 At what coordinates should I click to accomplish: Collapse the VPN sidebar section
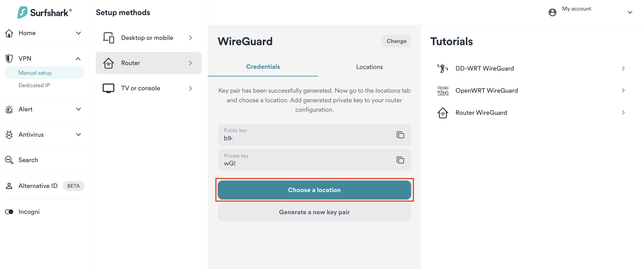[x=78, y=59]
